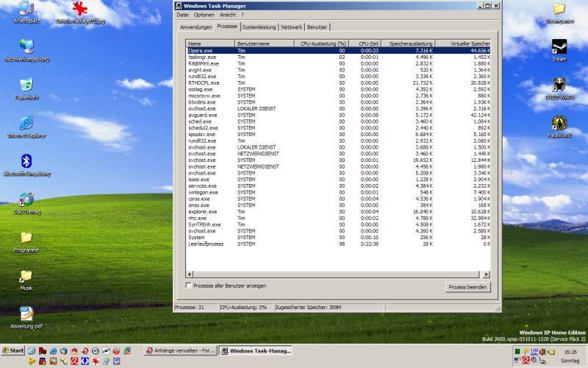
Task: Enable 'Prozesse aller Benutzer anzeigen' checkbox
Action: click(x=189, y=286)
